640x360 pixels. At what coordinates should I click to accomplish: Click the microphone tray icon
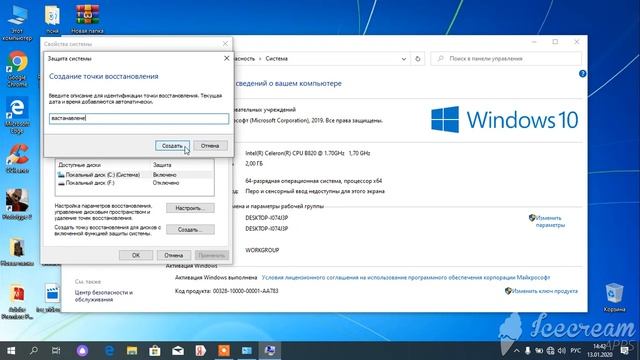(528, 351)
